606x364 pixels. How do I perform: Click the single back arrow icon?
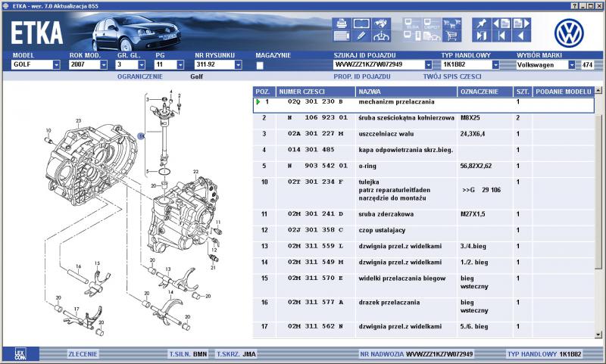521,36
